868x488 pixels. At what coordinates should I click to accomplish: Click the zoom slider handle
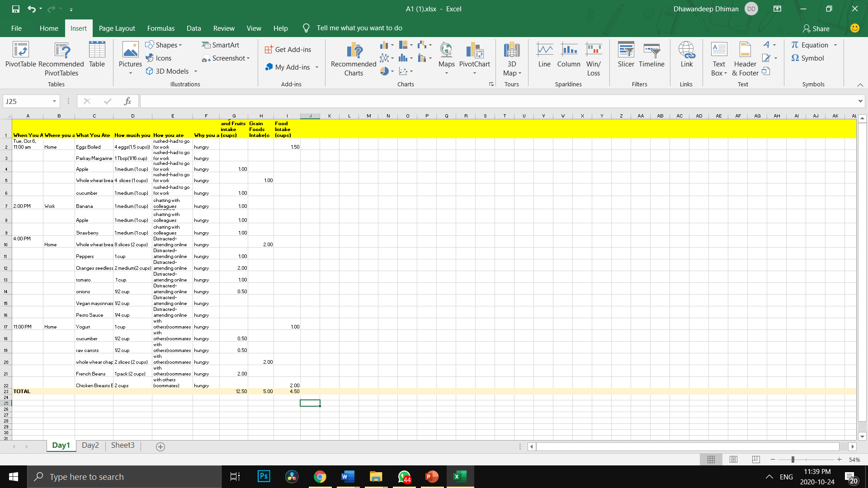(793, 460)
